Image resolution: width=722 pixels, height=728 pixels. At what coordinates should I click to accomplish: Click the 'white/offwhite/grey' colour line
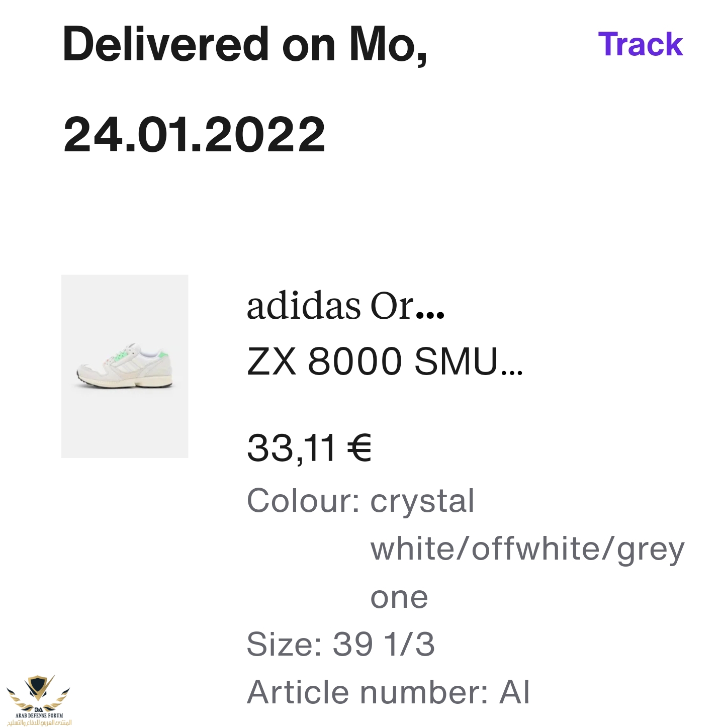(x=527, y=549)
